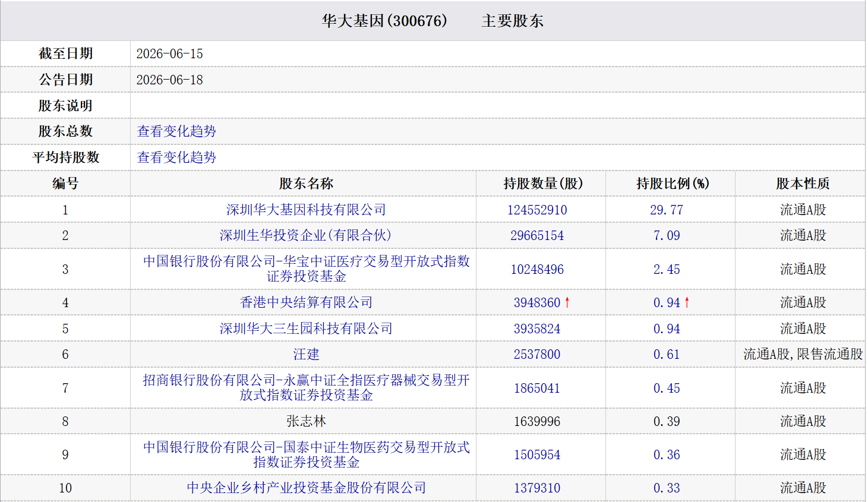
Task: Select holding percentage 0.45
Action: click(667, 388)
